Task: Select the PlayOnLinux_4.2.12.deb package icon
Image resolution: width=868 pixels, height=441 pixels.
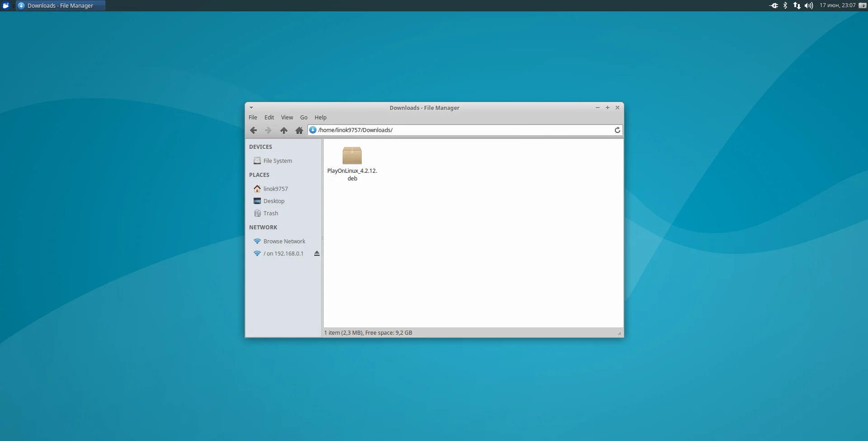Action: [352, 156]
